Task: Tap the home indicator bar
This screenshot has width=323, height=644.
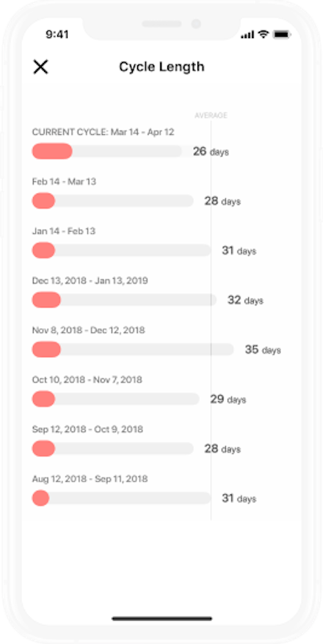Action: 162,618
